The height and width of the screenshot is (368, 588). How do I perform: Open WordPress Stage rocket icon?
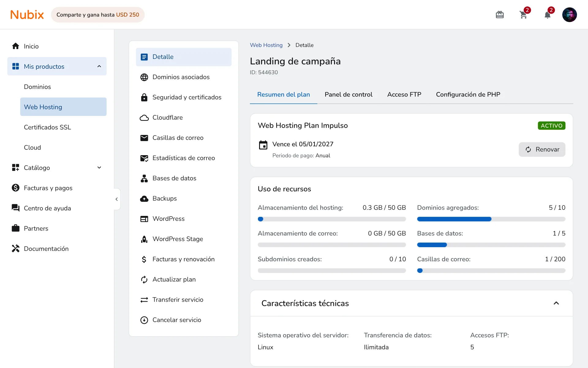tap(144, 239)
